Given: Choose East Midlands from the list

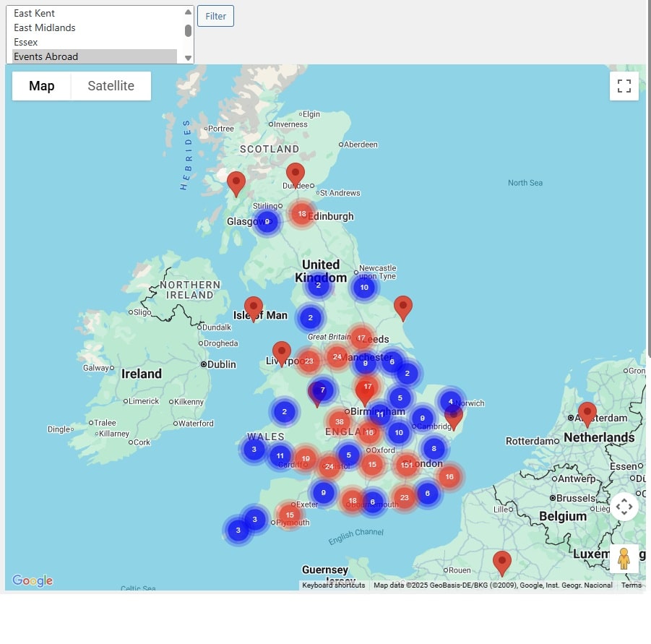Looking at the screenshot, I should click(45, 27).
